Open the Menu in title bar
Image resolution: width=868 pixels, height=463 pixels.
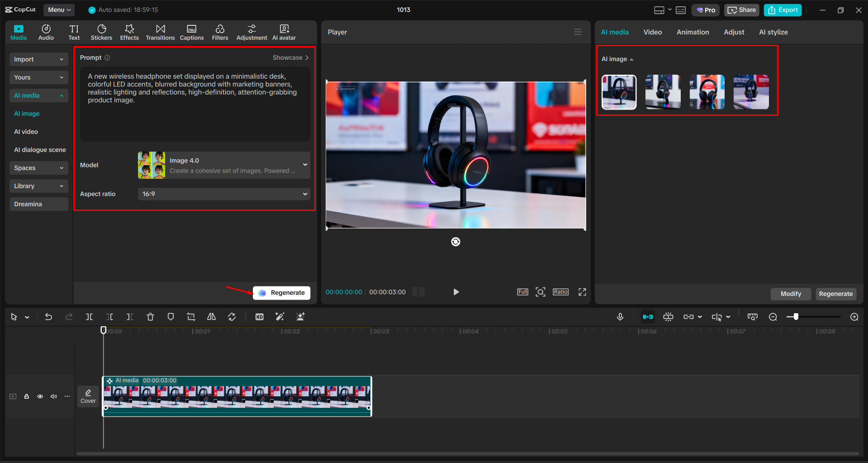click(x=59, y=10)
